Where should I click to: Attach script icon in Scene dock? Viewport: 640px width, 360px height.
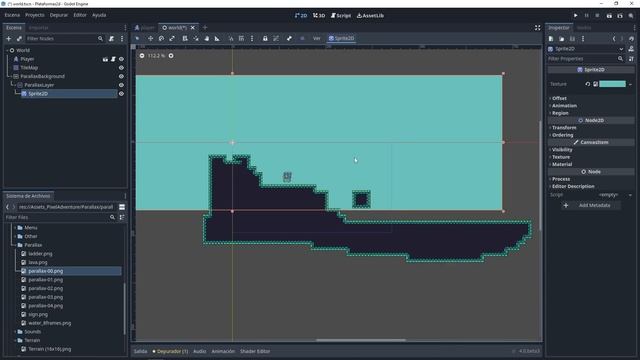tap(111, 38)
